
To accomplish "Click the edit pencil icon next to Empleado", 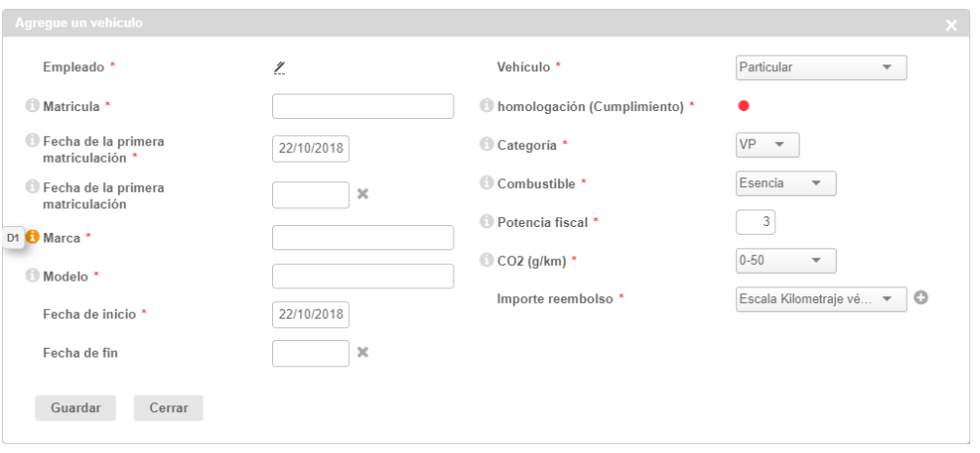I will [279, 67].
